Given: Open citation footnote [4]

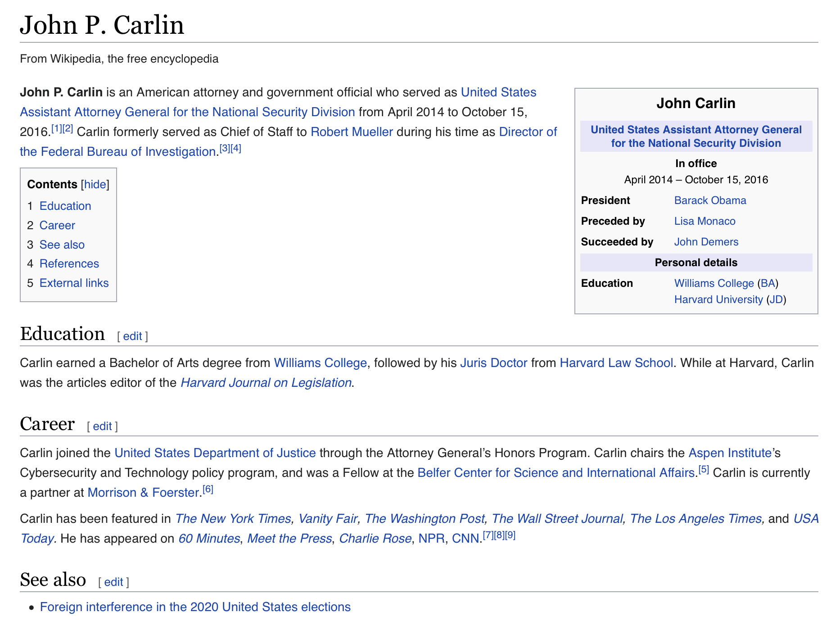Looking at the screenshot, I should (236, 148).
